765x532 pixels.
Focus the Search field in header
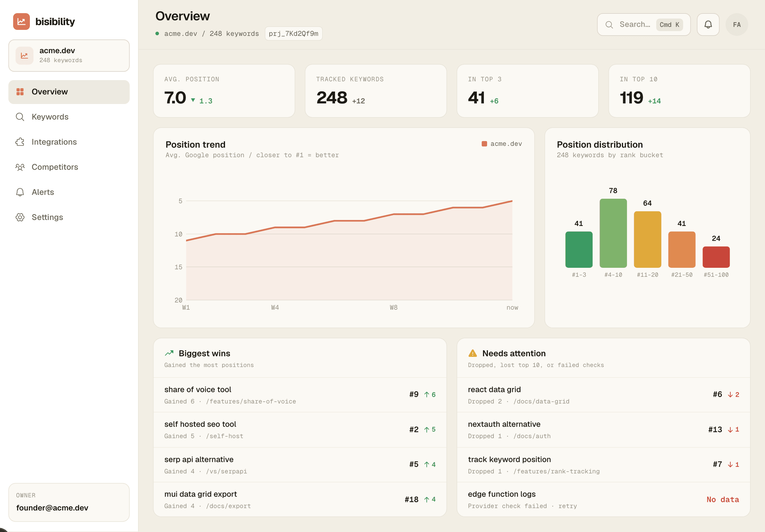644,25
